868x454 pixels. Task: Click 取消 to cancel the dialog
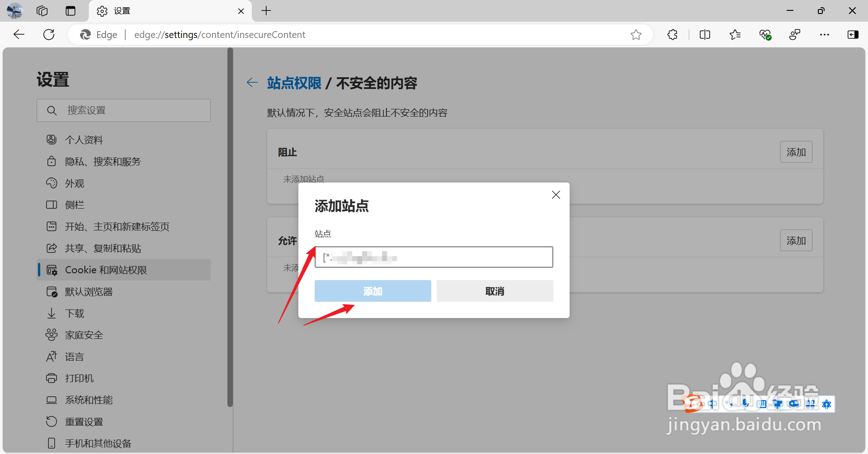tap(495, 291)
